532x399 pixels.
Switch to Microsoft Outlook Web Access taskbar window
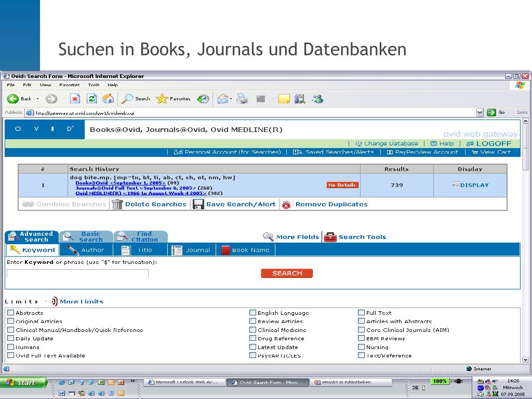click(x=185, y=382)
